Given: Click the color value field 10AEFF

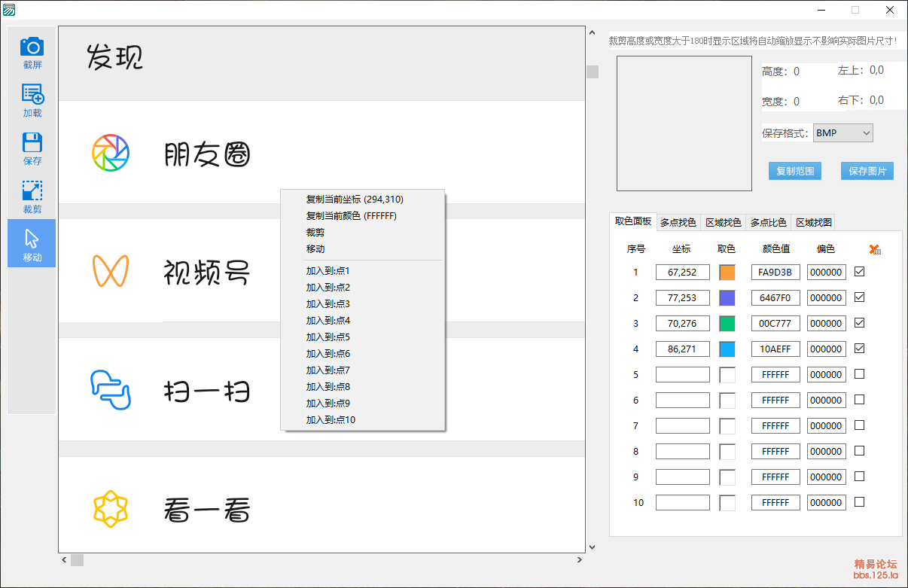Looking at the screenshot, I should pyautogui.click(x=775, y=349).
